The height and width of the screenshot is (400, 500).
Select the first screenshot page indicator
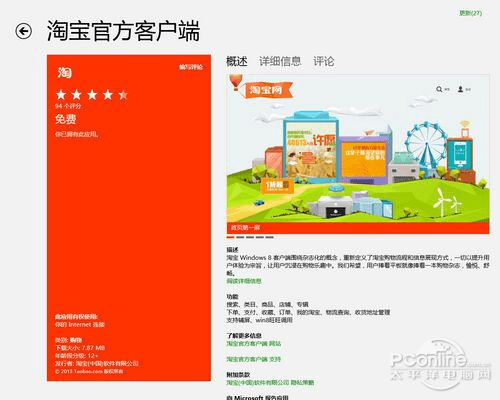[x=230, y=237]
